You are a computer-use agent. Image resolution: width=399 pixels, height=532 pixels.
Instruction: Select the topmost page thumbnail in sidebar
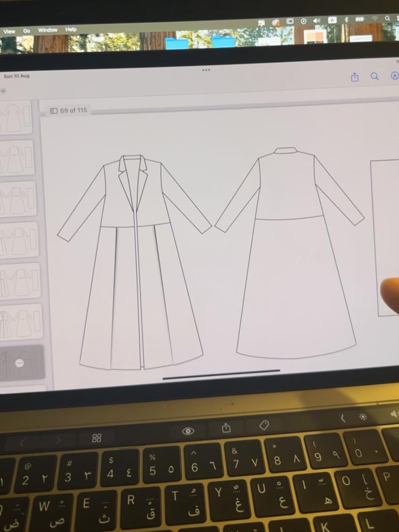coord(16,118)
